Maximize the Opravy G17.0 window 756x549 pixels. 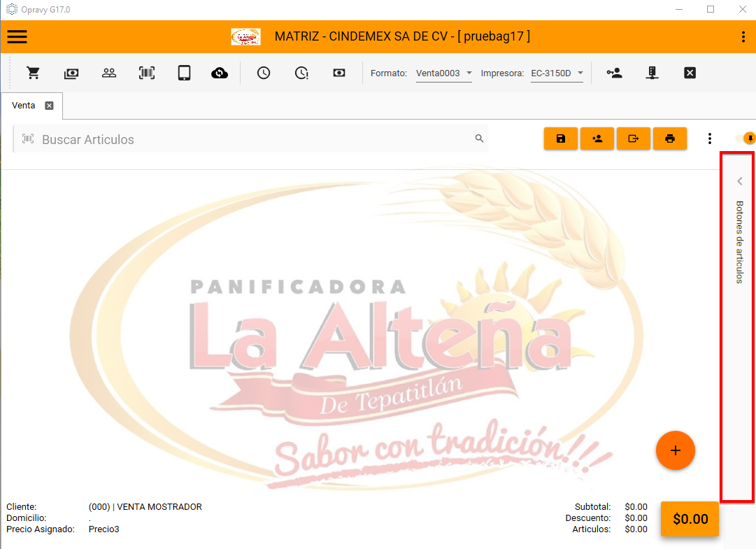tap(711, 9)
